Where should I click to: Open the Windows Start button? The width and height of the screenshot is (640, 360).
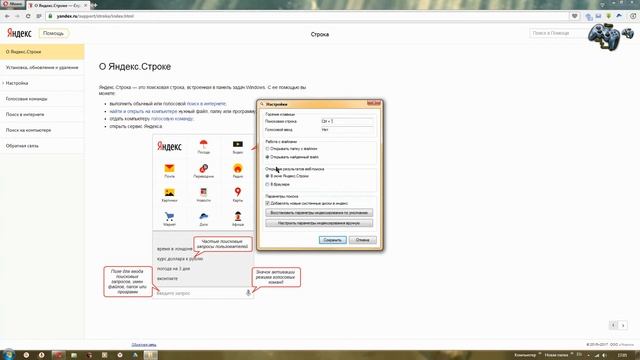(x=8, y=354)
